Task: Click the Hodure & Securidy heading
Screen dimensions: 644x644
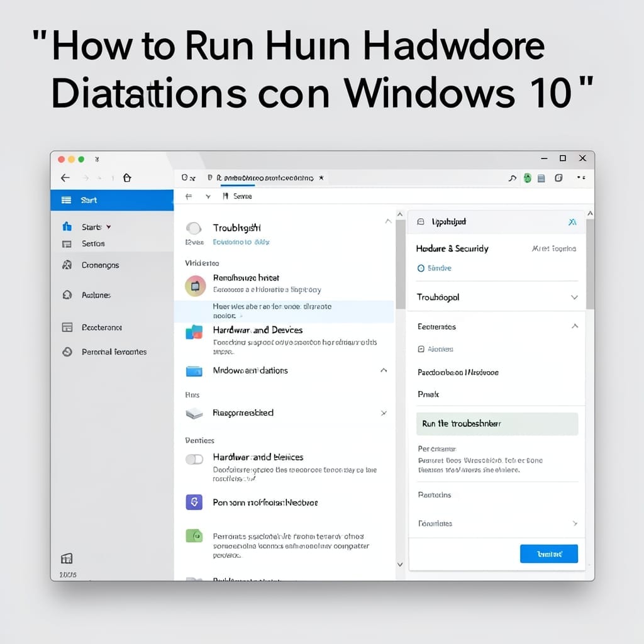Action: (452, 248)
